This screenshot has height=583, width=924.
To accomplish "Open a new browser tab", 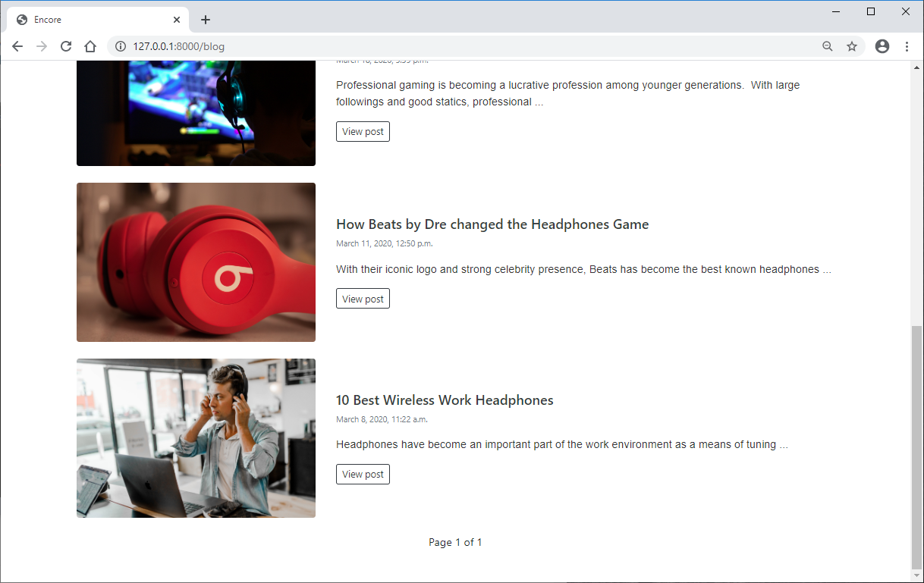I will [x=205, y=20].
